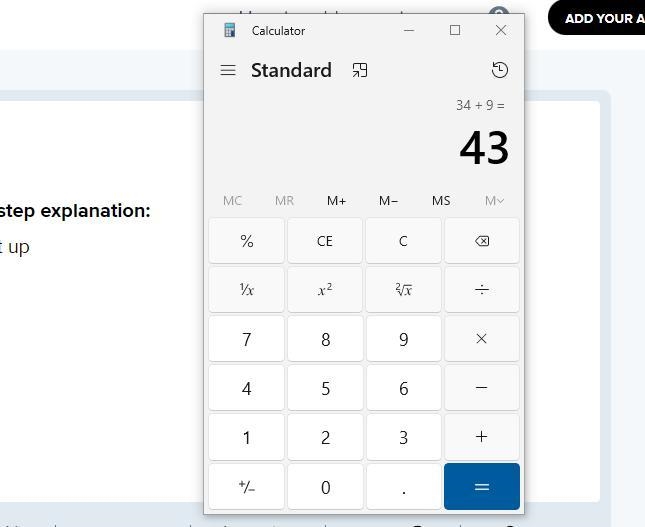Click the M+ memory add button
645x527 pixels.
(x=336, y=201)
